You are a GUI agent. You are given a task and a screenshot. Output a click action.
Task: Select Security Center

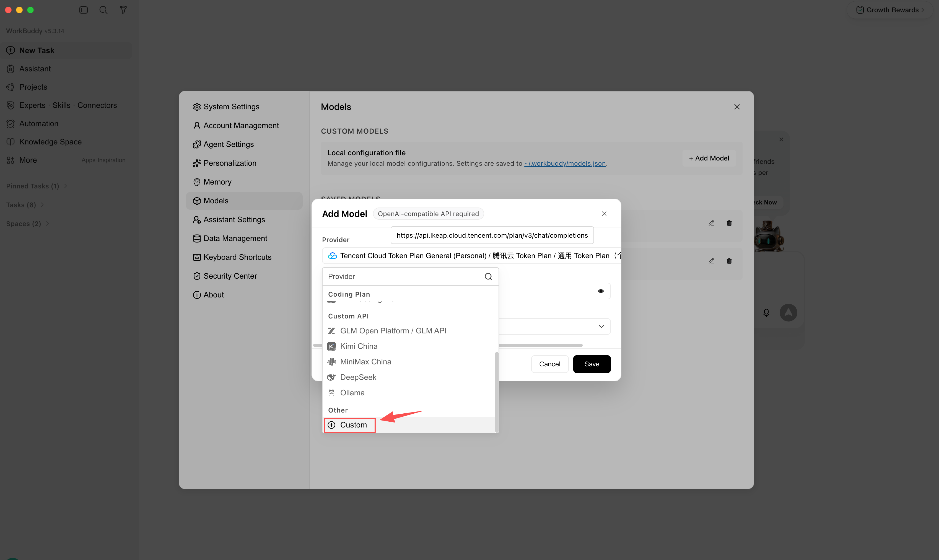click(x=244, y=276)
